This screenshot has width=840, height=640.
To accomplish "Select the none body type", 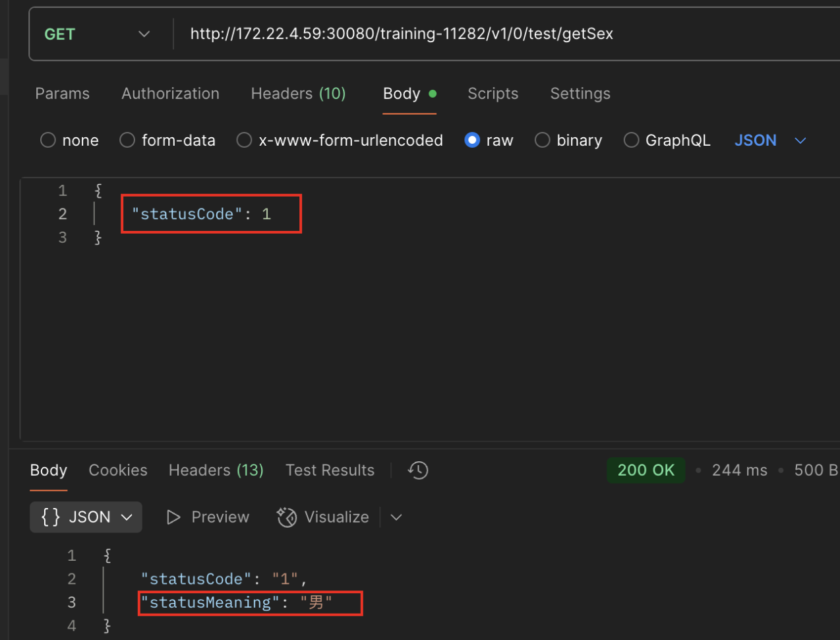I will point(48,141).
